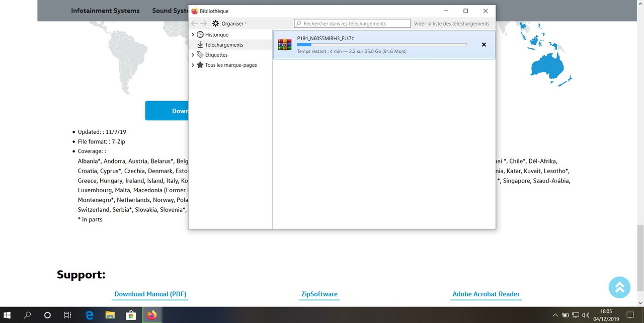Click the Téléchargements arrow icon
This screenshot has width=644, height=323.
[x=200, y=45]
